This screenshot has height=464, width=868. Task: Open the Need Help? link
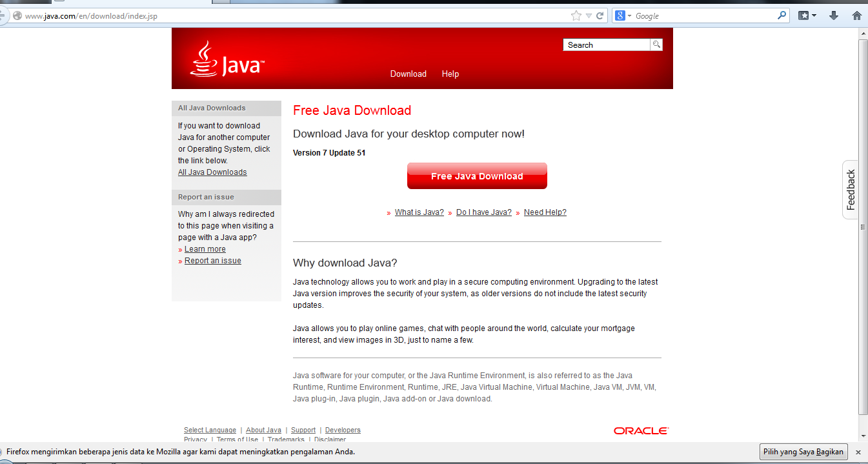(x=545, y=212)
